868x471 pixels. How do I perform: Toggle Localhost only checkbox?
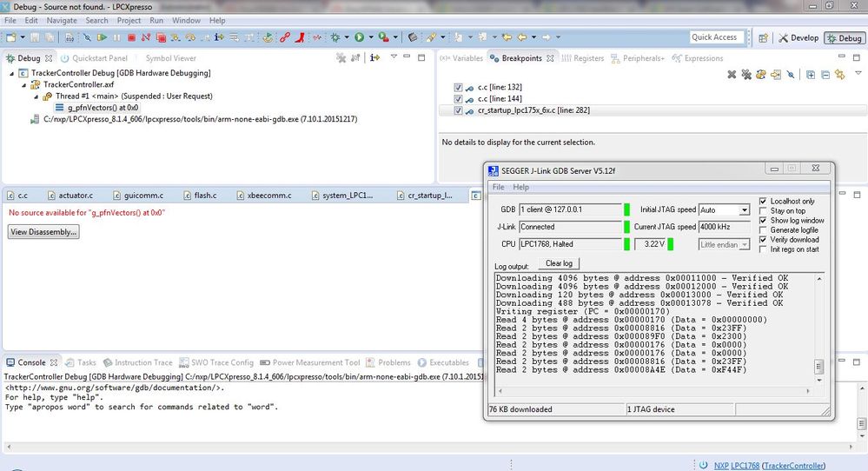pos(763,201)
